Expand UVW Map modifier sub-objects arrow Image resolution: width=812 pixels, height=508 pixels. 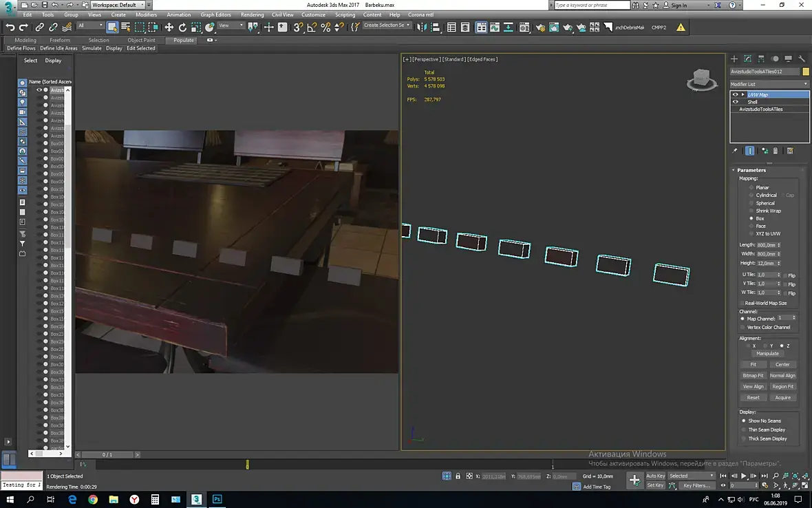tap(742, 95)
